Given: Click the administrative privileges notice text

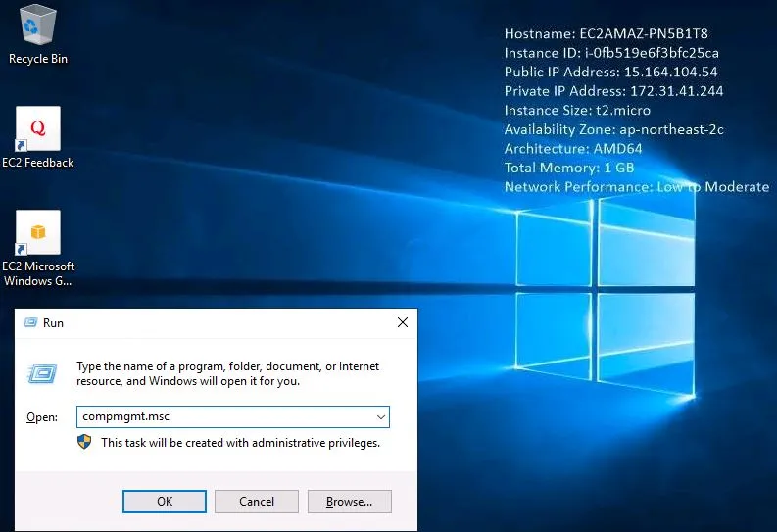Looking at the screenshot, I should [240, 443].
